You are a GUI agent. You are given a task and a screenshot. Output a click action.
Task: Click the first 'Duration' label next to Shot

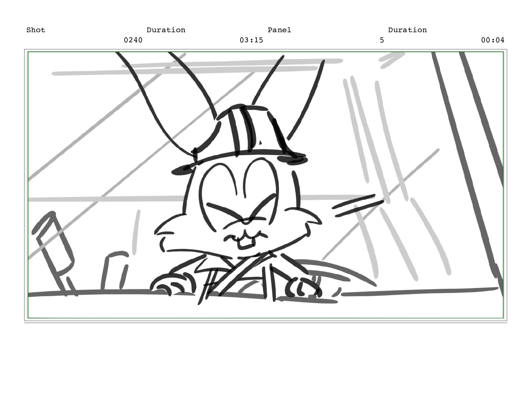tap(166, 30)
